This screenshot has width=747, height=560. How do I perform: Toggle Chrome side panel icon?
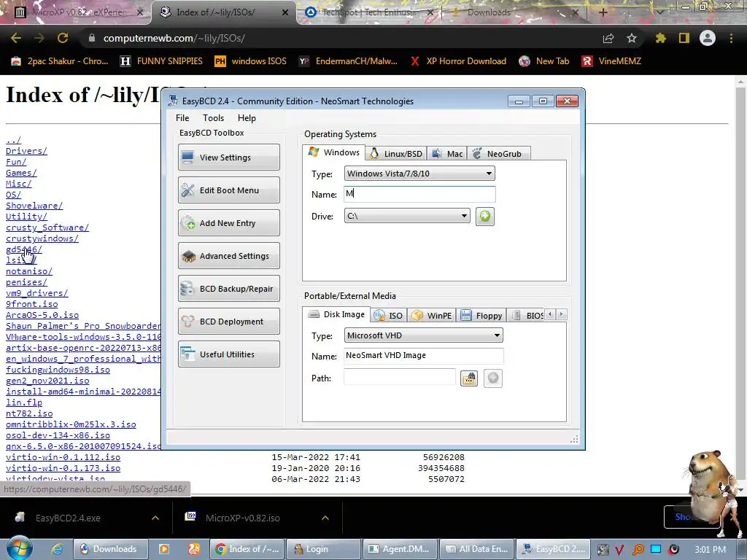coord(684,38)
